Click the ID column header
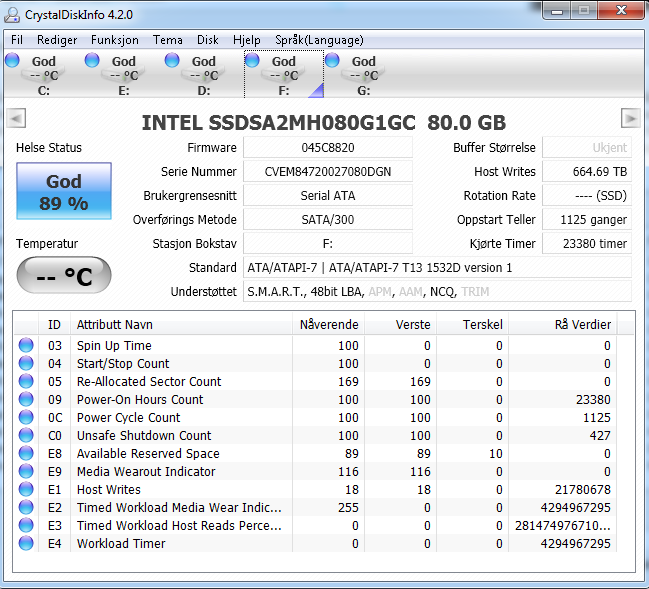This screenshot has height=589, width=649. tap(54, 325)
